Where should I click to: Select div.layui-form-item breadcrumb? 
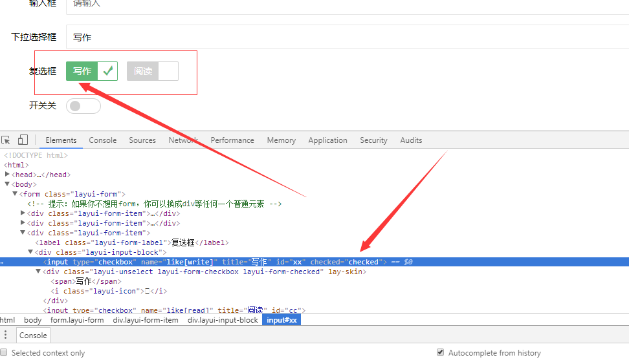(146, 320)
